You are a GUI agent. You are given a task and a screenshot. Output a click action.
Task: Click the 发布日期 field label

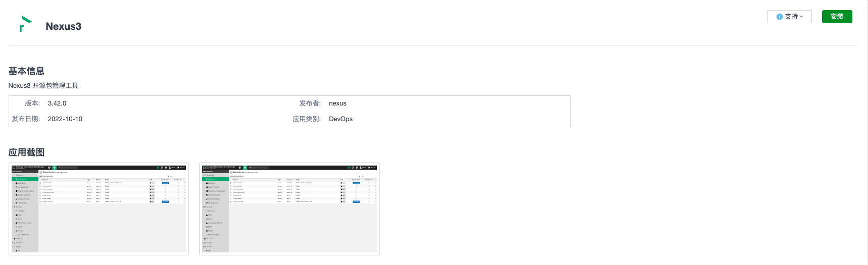pos(26,119)
